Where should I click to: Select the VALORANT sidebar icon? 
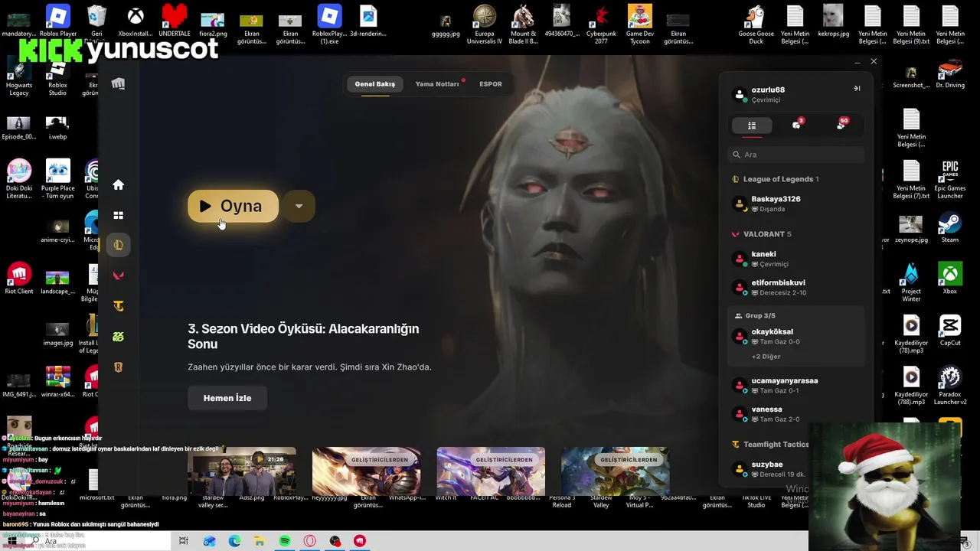(x=118, y=275)
